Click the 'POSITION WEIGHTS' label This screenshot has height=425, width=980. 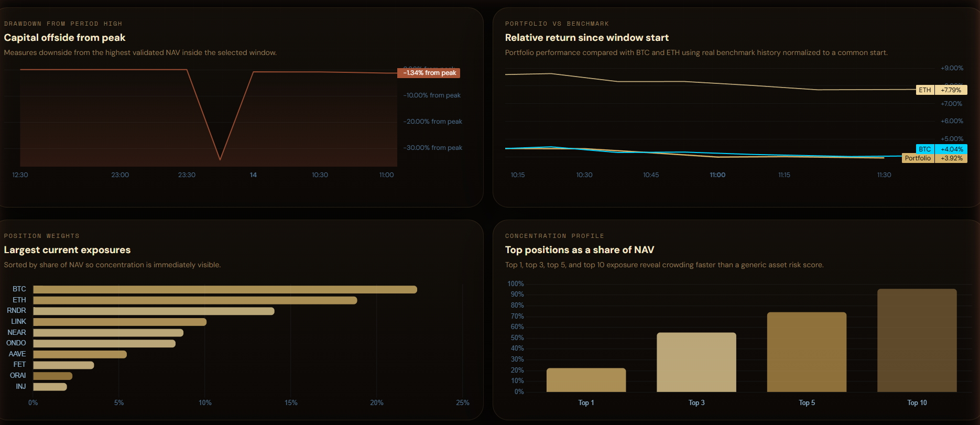pyautogui.click(x=42, y=236)
